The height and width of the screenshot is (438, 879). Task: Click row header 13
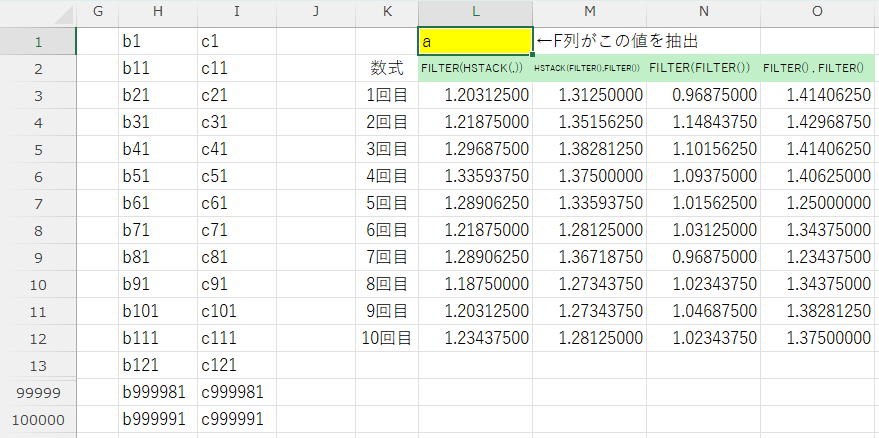[38, 366]
